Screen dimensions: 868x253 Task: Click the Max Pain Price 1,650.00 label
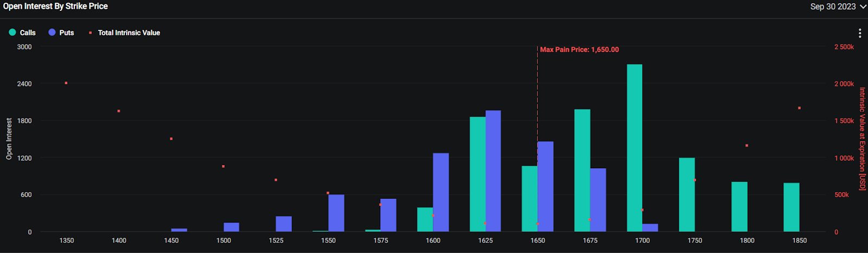(579, 49)
